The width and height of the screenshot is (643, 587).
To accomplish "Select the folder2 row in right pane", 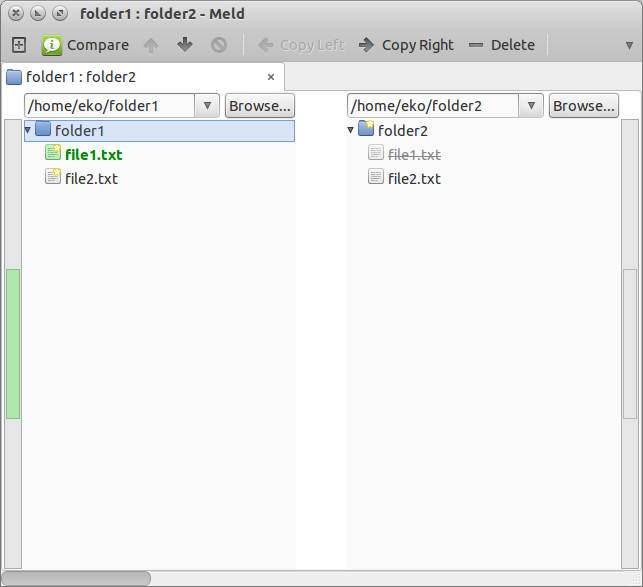I will 484,131.
